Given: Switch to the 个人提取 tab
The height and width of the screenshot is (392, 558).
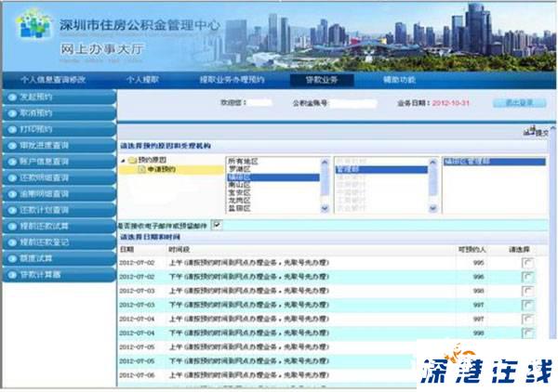Looking at the screenshot, I should point(143,80).
